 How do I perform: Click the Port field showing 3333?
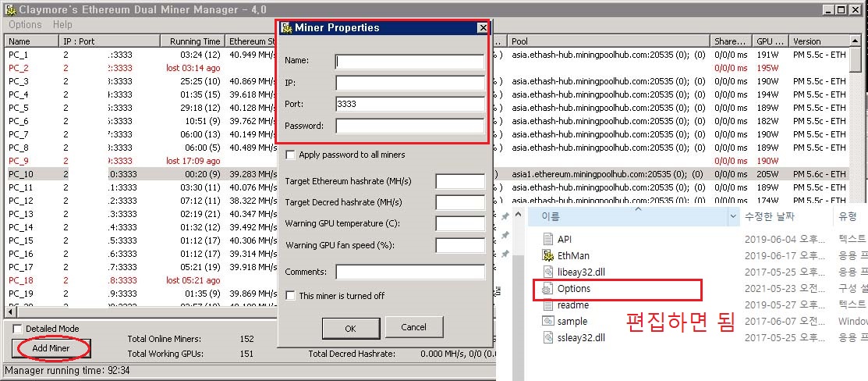pyautogui.click(x=409, y=105)
